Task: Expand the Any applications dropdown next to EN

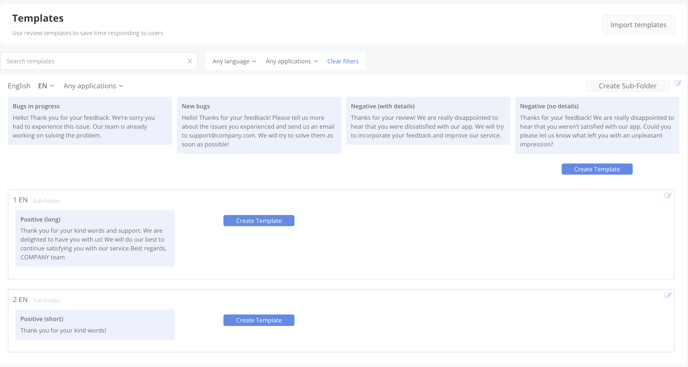Action: [x=93, y=86]
